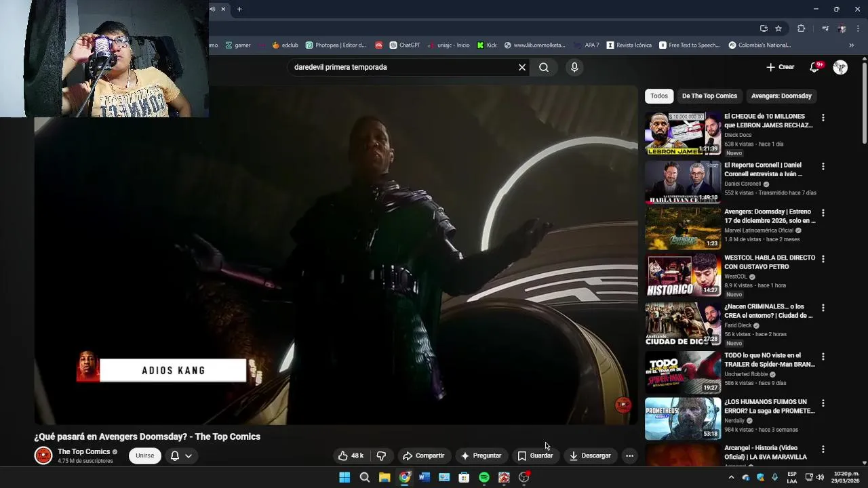Image resolution: width=868 pixels, height=488 pixels.
Task: Open Chrome three-dot menu
Action: tap(858, 28)
